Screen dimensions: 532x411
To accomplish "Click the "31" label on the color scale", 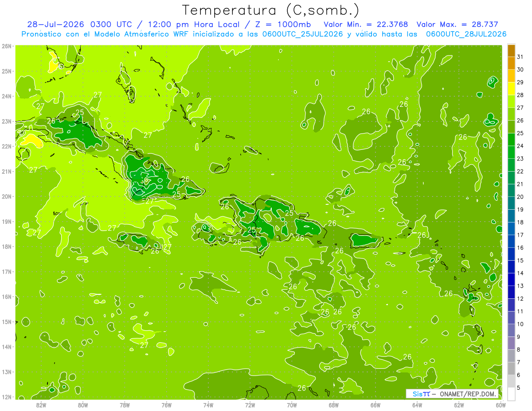I will [520, 57].
